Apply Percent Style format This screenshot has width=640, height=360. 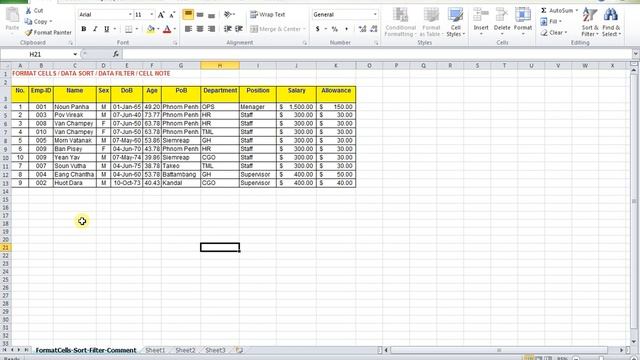click(x=335, y=29)
